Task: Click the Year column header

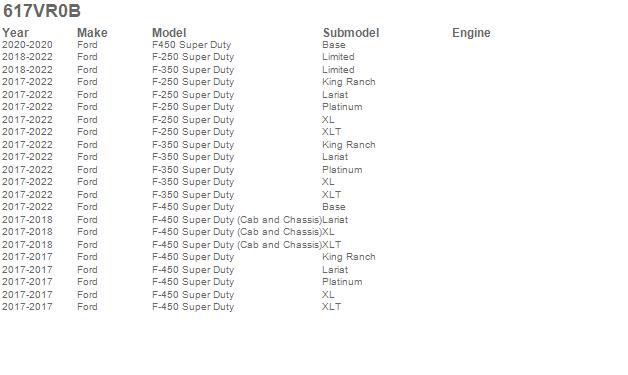Action: pos(15,33)
